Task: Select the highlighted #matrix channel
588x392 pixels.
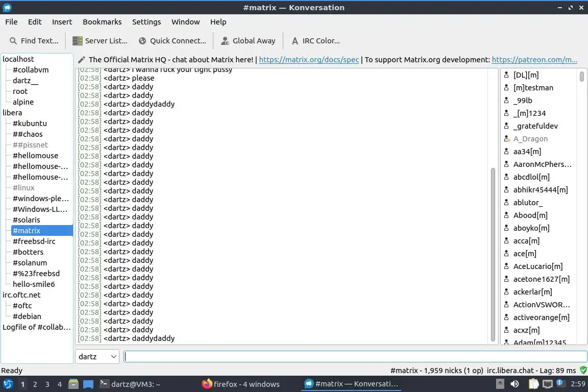Action: tap(42, 231)
